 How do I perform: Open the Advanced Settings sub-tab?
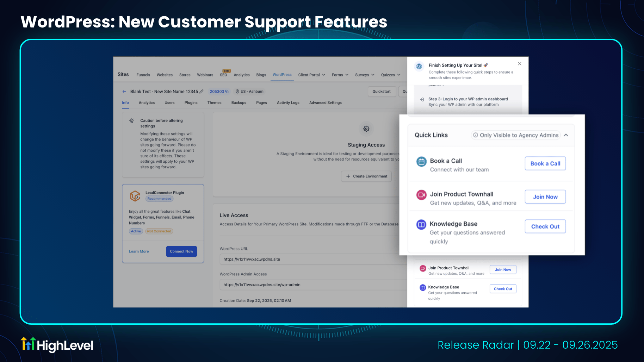326,103
